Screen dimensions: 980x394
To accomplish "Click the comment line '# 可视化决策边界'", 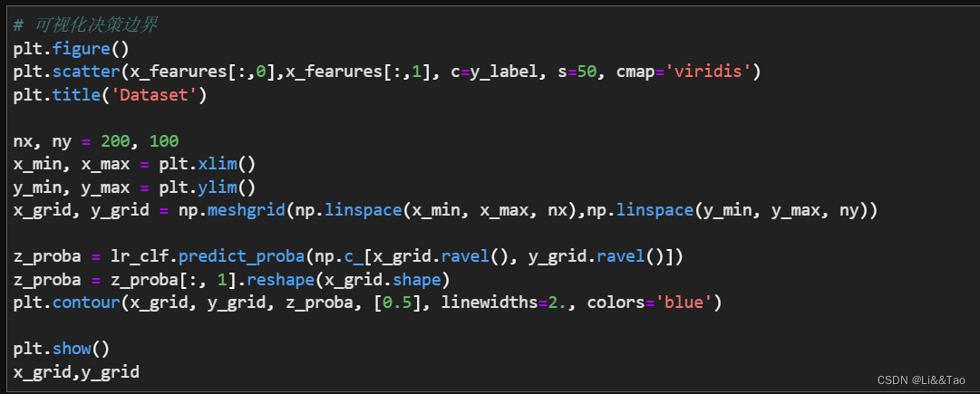I will (85, 25).
